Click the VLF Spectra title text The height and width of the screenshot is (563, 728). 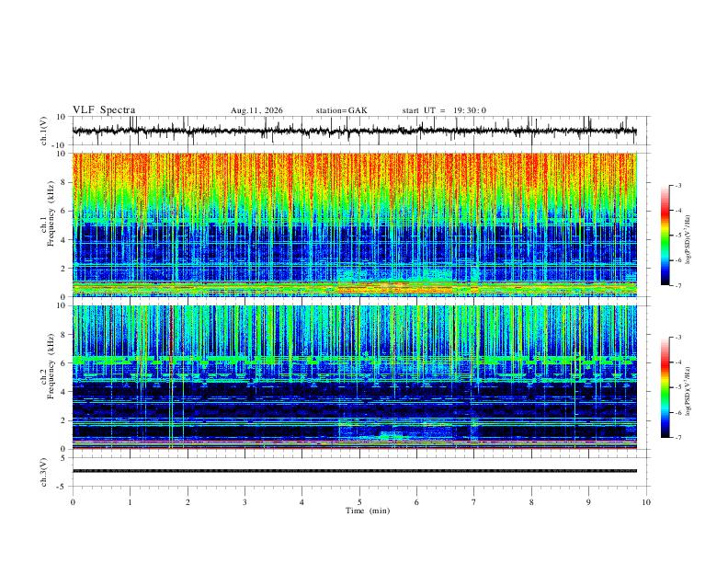[104, 110]
